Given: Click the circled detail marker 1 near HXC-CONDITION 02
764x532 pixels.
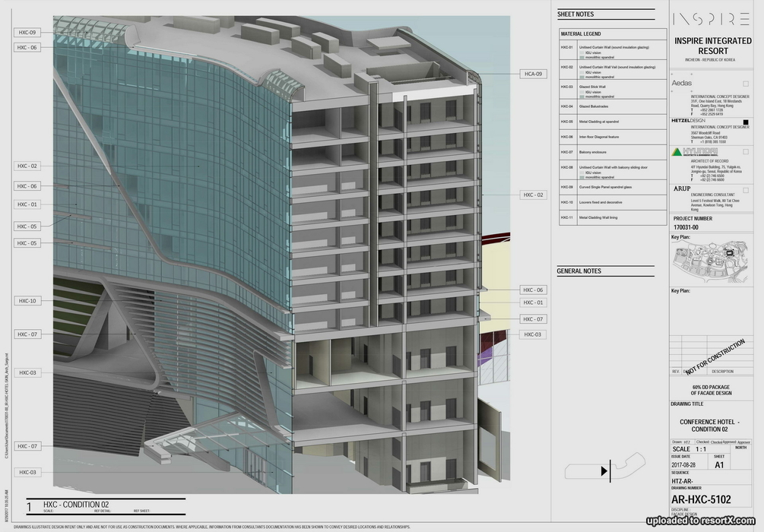Looking at the screenshot, I should 29,505.
